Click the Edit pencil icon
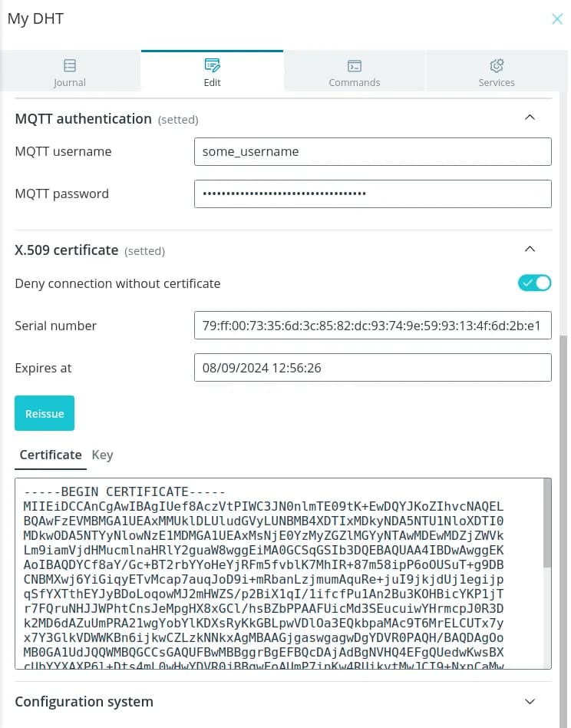The width and height of the screenshot is (571, 728). 213,65
